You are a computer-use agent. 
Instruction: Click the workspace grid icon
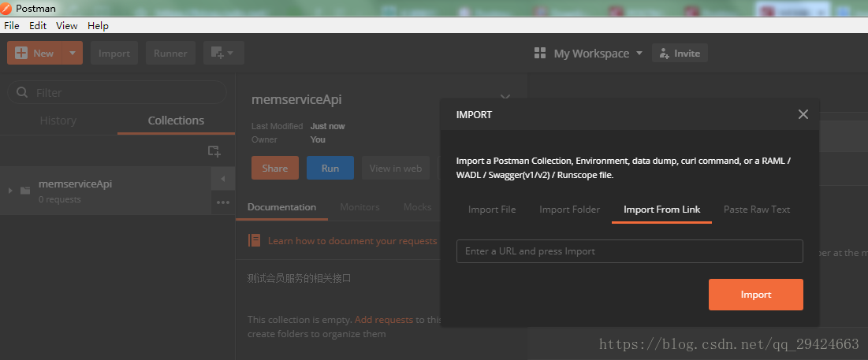[540, 53]
